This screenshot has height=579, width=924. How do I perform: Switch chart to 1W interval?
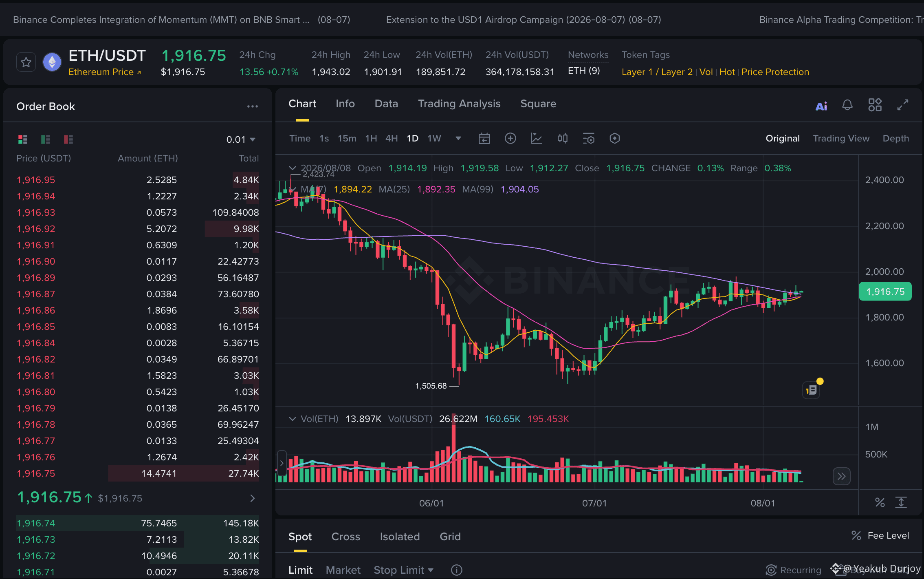pyautogui.click(x=434, y=138)
